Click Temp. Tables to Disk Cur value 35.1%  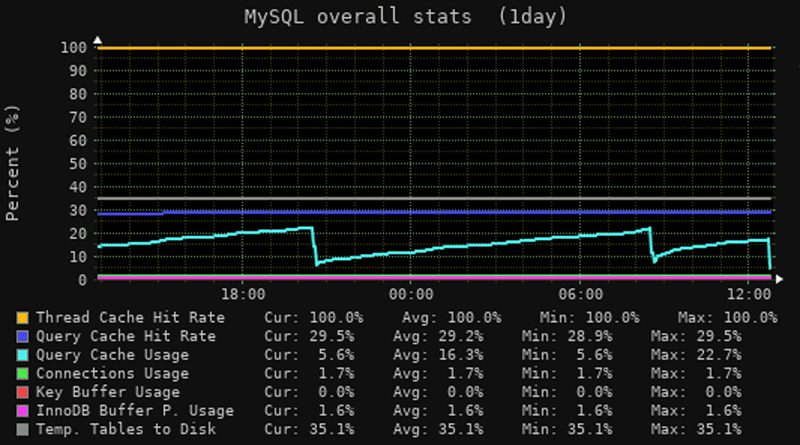(332, 429)
